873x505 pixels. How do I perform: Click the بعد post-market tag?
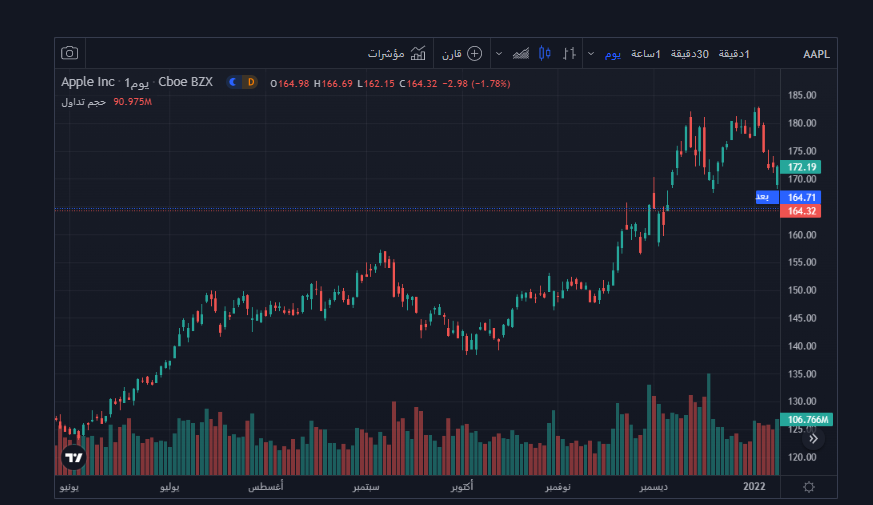coord(767,197)
